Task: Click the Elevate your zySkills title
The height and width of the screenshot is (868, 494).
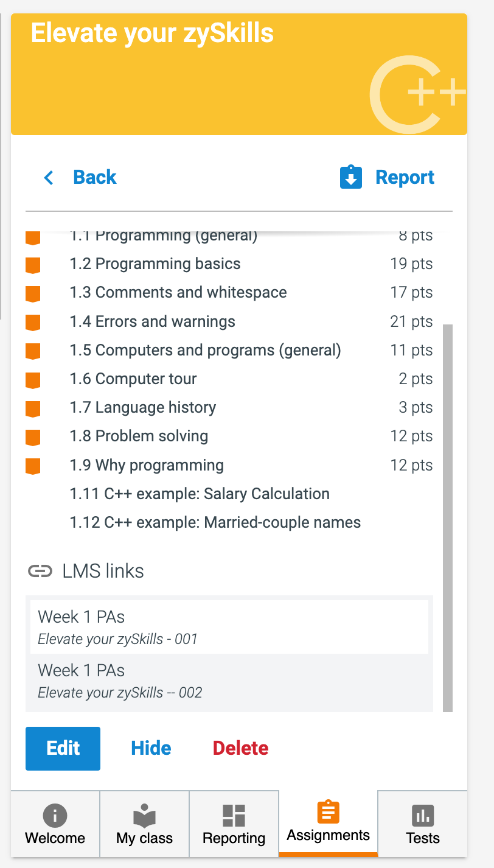Action: (x=152, y=33)
